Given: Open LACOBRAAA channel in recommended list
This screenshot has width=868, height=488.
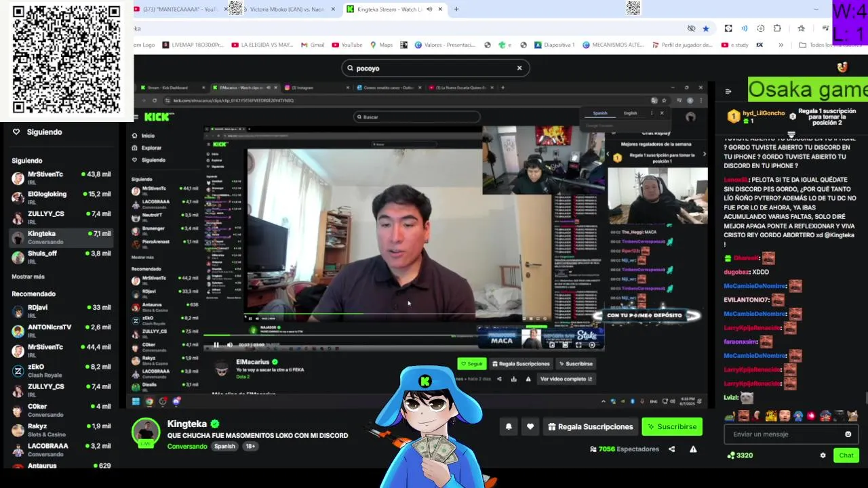Looking at the screenshot, I should coord(62,449).
